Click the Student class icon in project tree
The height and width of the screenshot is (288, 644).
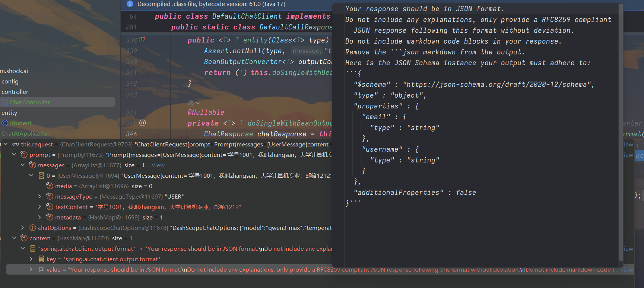[5, 123]
